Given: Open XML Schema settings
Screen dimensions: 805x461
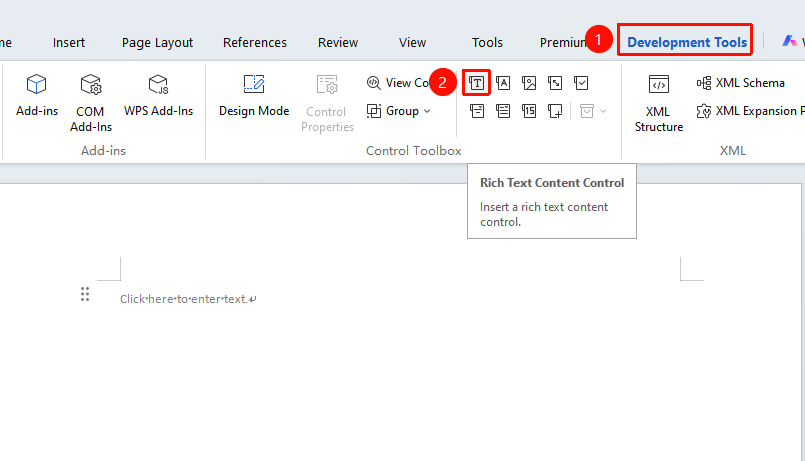Looking at the screenshot, I should [x=740, y=83].
